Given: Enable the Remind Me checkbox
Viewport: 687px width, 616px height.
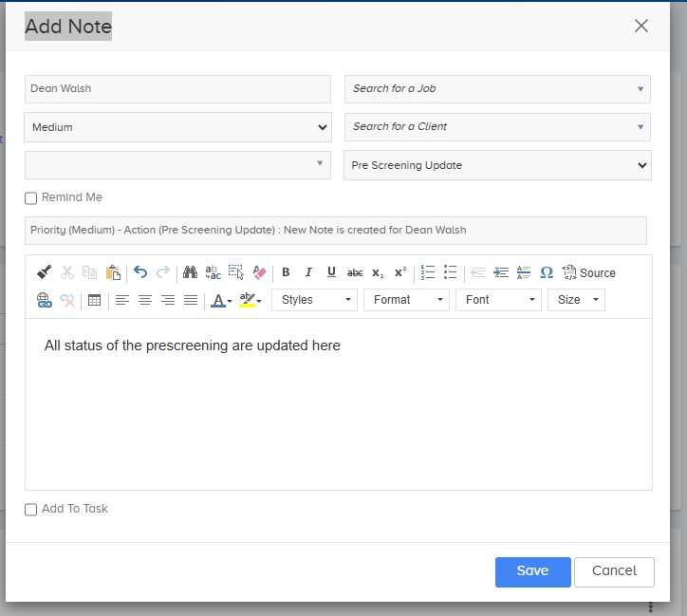Looking at the screenshot, I should click(31, 198).
